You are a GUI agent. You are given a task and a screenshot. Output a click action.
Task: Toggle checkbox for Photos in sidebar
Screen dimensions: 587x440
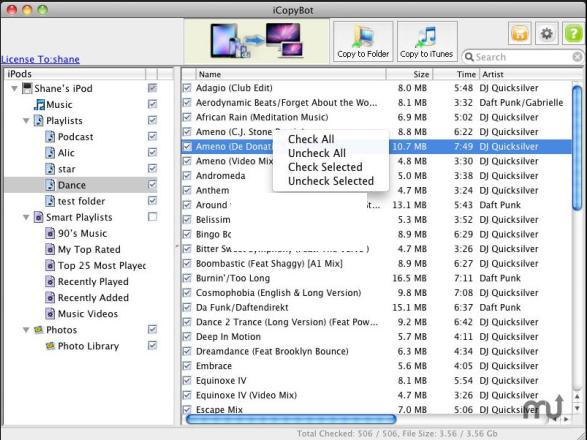point(152,329)
